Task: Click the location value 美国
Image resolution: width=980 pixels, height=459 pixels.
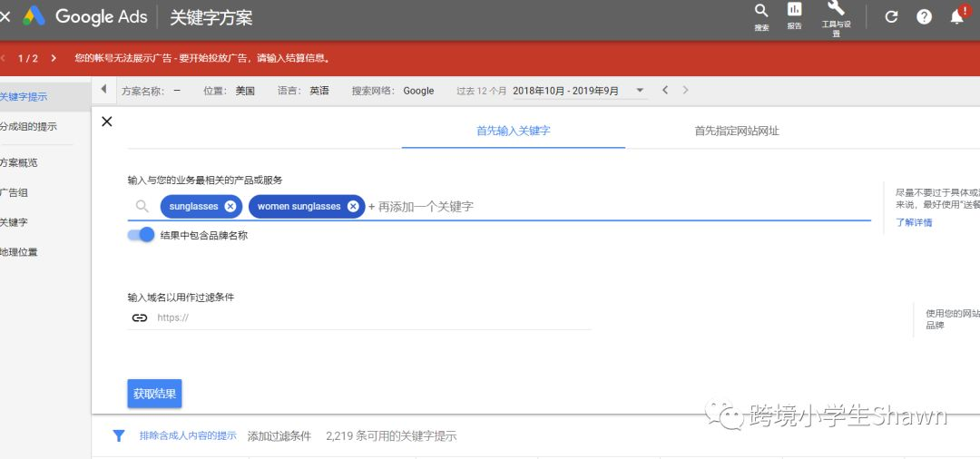Action: (245, 91)
